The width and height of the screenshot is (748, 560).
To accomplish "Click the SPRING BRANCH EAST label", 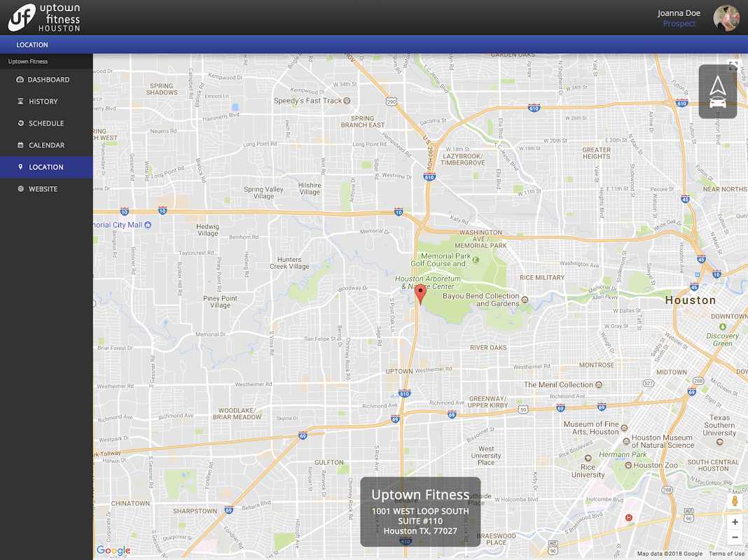I will [x=363, y=122].
